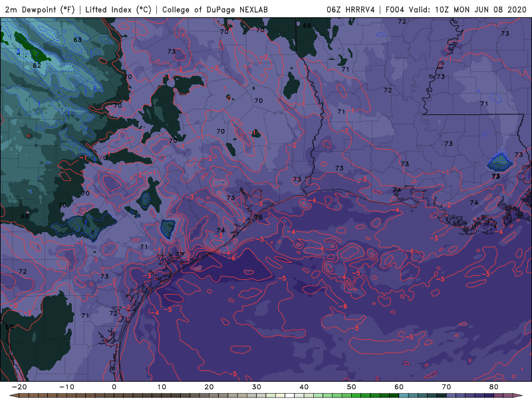The image size is (532, 399).
Task: Click the '63' dewpoint value on map
Action: coord(78,40)
